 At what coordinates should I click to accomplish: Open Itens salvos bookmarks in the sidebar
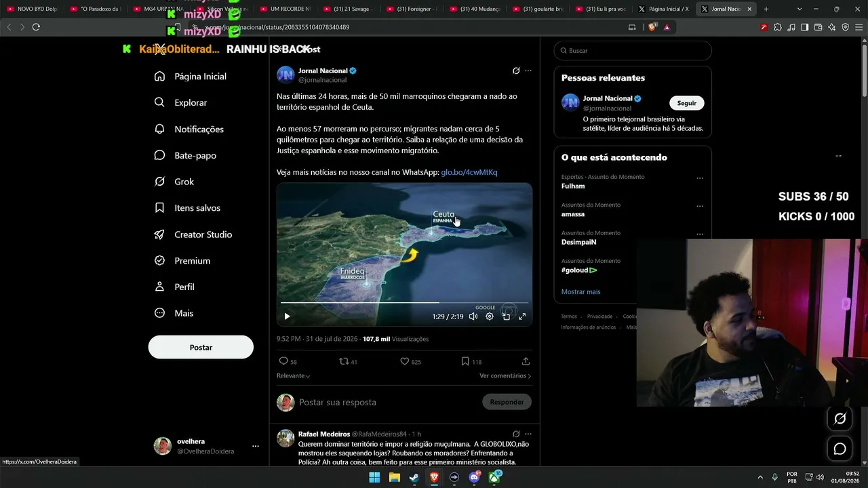pyautogui.click(x=187, y=208)
